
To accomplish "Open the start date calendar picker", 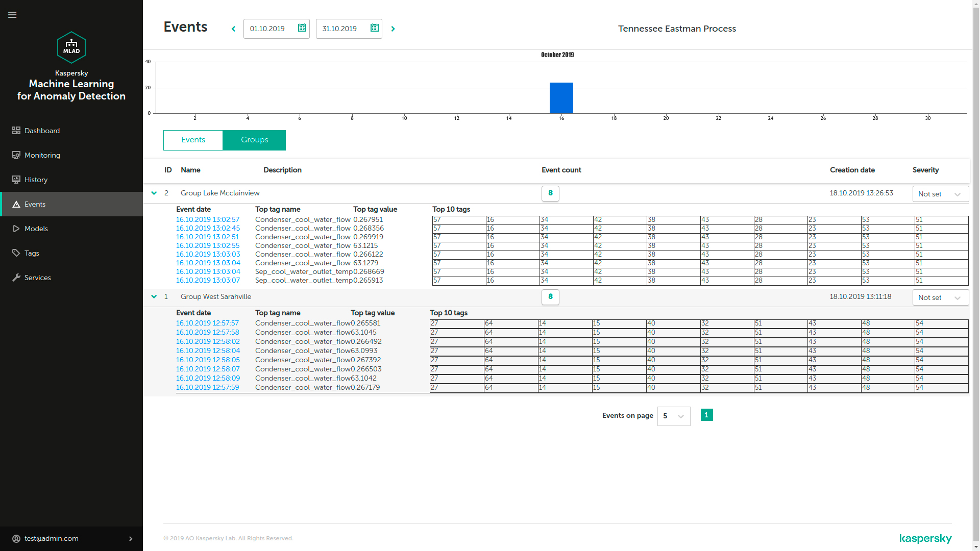I will click(x=302, y=28).
